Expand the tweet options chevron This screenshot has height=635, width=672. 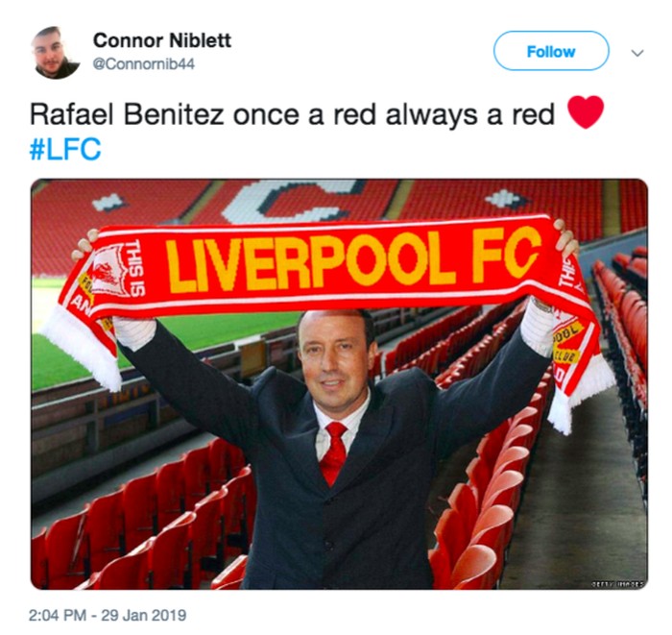coord(637,53)
